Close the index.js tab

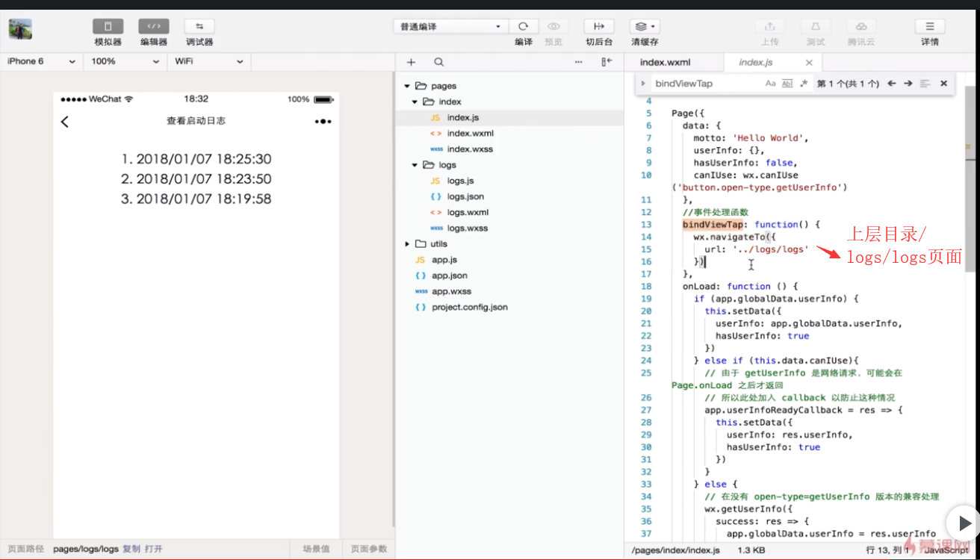click(809, 63)
